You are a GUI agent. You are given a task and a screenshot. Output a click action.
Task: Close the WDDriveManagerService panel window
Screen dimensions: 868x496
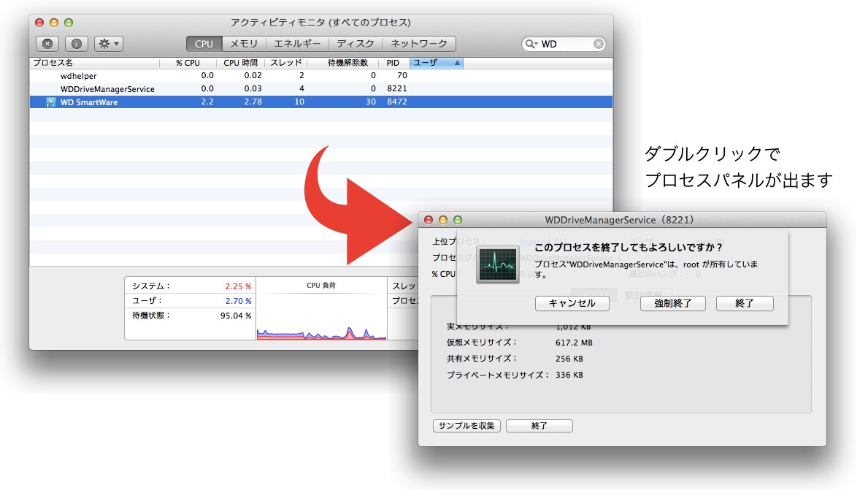click(x=428, y=220)
